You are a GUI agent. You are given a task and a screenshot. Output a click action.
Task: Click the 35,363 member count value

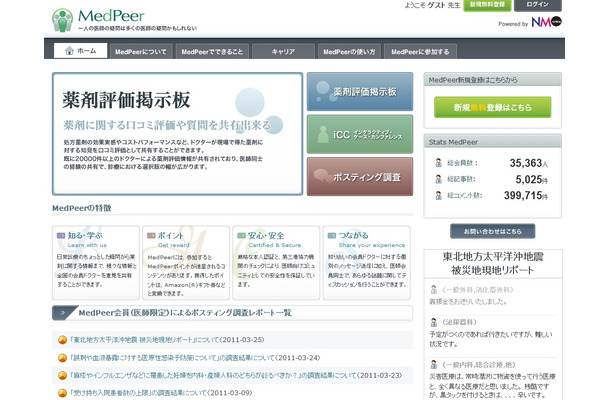point(526,163)
